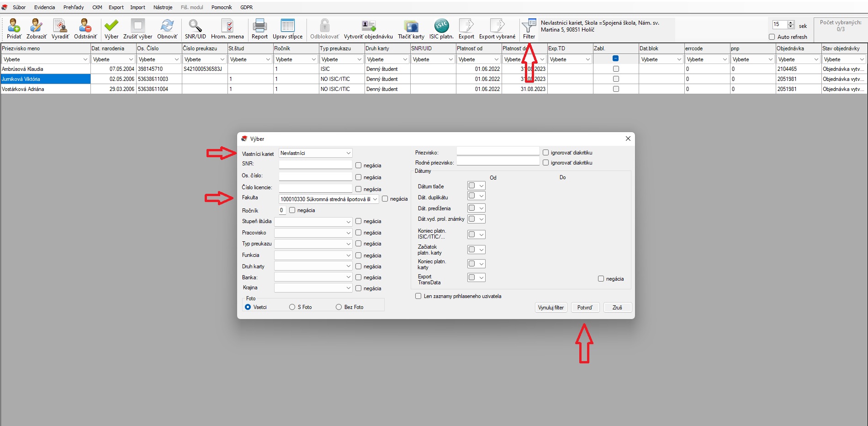Click the Odstrániť remove person icon

coord(85,26)
